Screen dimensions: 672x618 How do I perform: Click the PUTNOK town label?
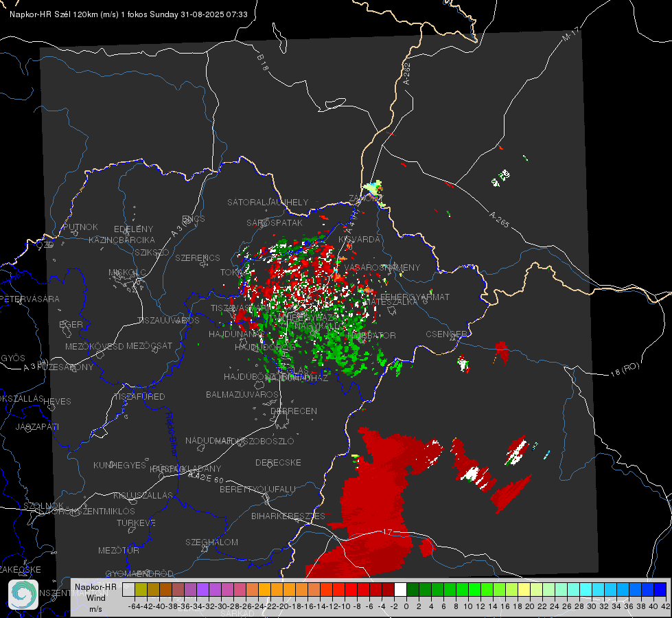click(80, 227)
